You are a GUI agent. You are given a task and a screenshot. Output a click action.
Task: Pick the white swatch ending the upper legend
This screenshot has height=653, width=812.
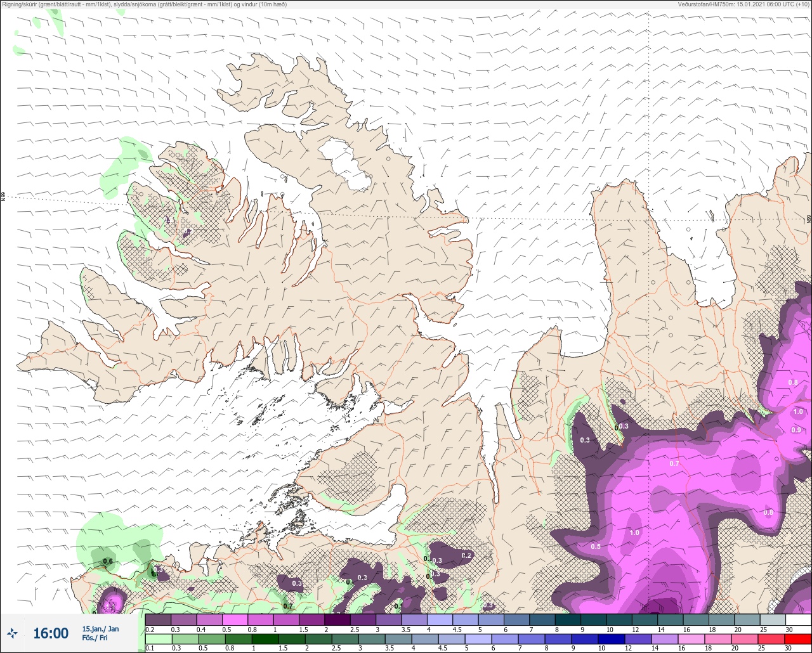pyautogui.click(x=799, y=619)
